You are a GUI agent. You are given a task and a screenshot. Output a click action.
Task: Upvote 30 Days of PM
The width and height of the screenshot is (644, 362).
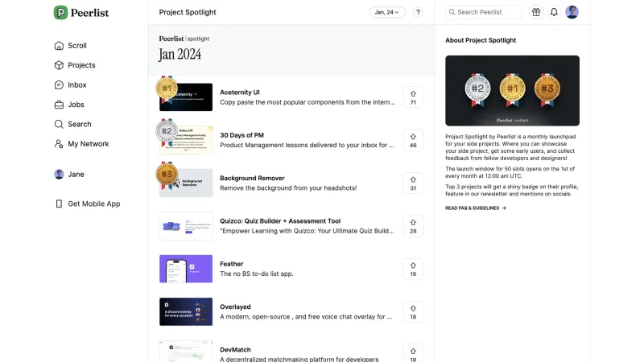413,140
